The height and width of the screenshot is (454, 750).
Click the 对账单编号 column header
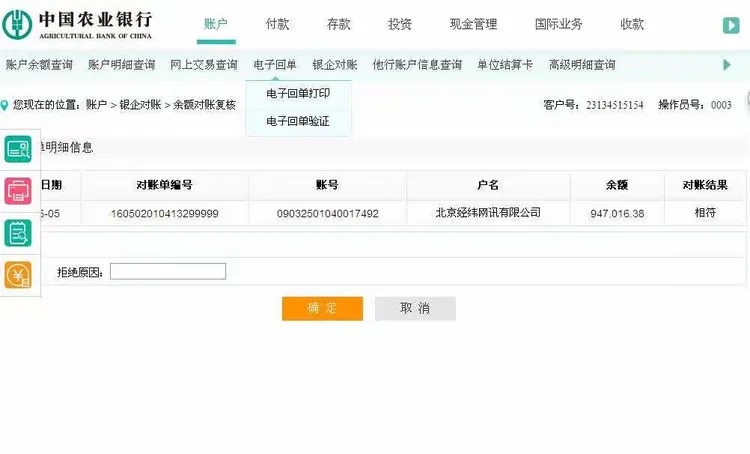pyautogui.click(x=165, y=185)
